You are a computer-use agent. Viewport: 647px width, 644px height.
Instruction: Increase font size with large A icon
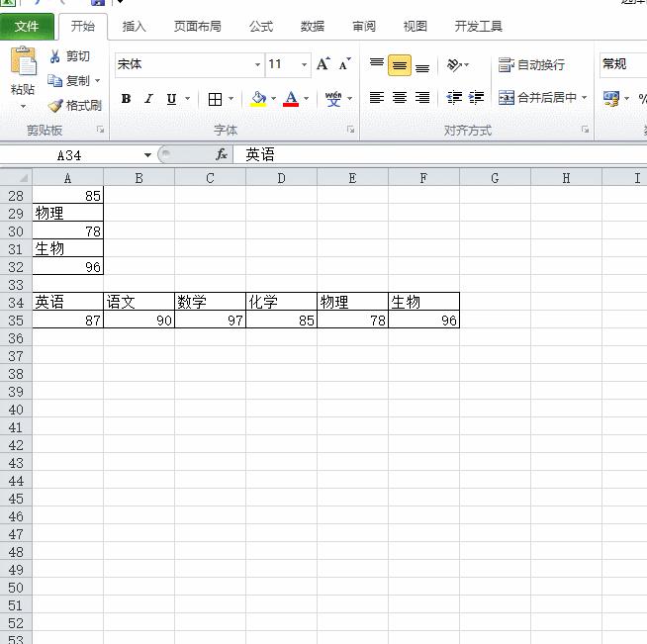point(323,64)
